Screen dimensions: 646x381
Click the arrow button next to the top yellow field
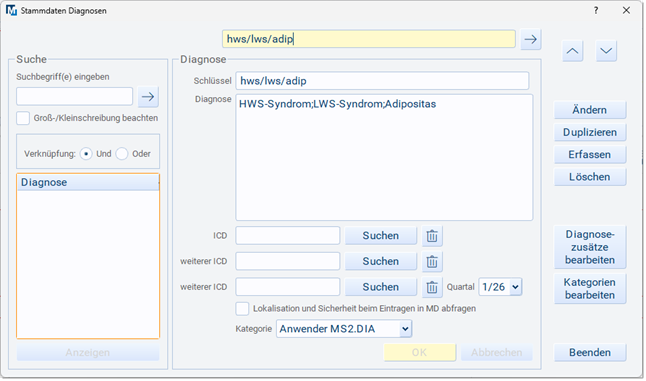[531, 40]
